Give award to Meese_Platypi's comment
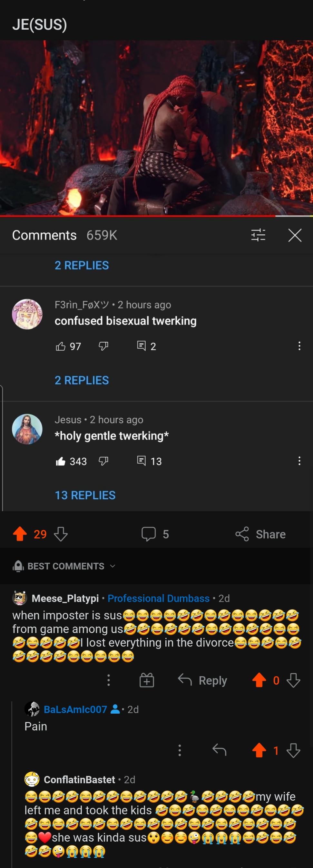The width and height of the screenshot is (313, 868). [x=147, y=680]
